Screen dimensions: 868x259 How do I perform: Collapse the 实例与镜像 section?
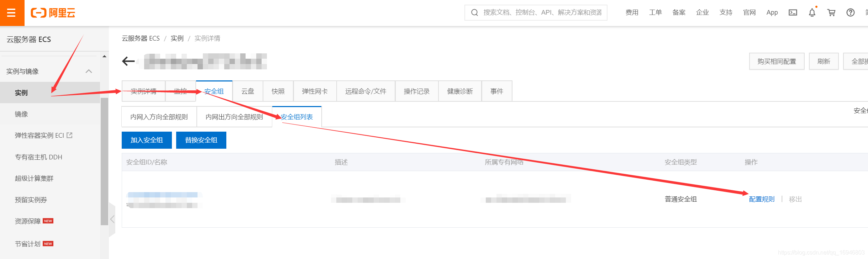click(89, 71)
